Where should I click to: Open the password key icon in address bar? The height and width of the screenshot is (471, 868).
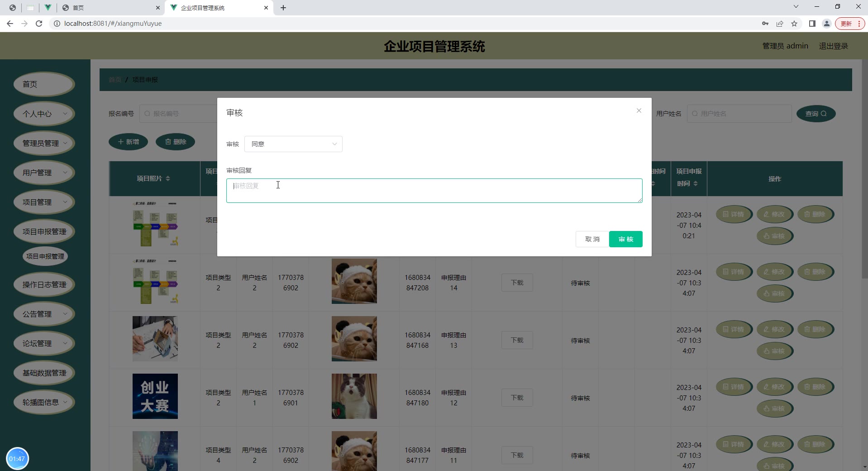765,24
